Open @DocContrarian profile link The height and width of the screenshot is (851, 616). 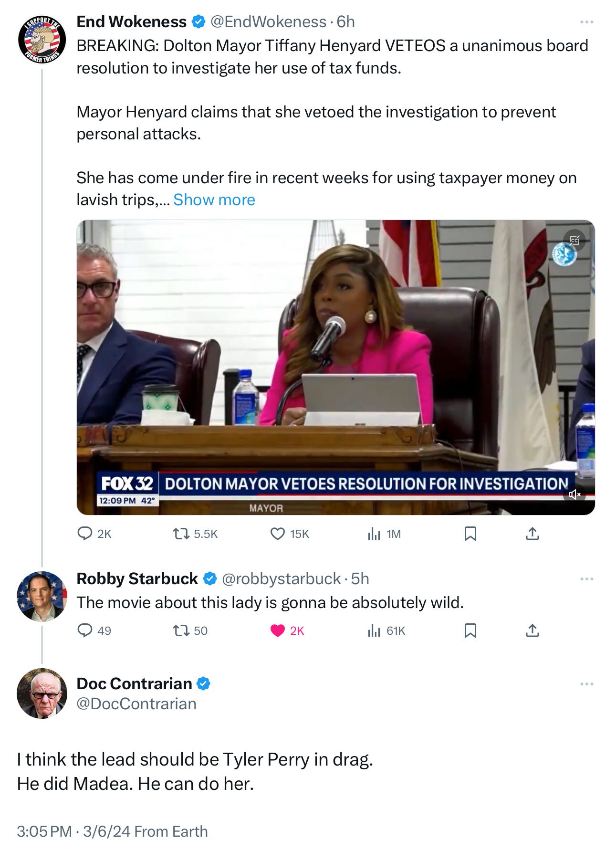(x=136, y=704)
